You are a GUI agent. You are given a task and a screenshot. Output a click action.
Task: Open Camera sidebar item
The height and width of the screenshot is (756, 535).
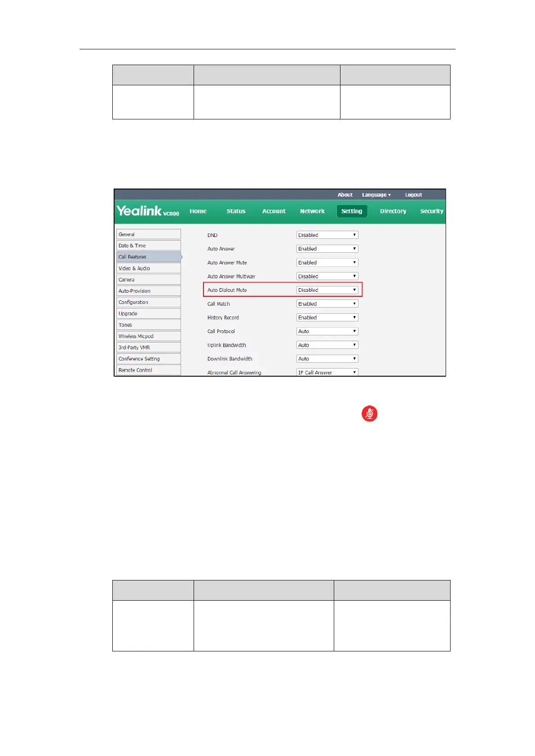tap(149, 279)
